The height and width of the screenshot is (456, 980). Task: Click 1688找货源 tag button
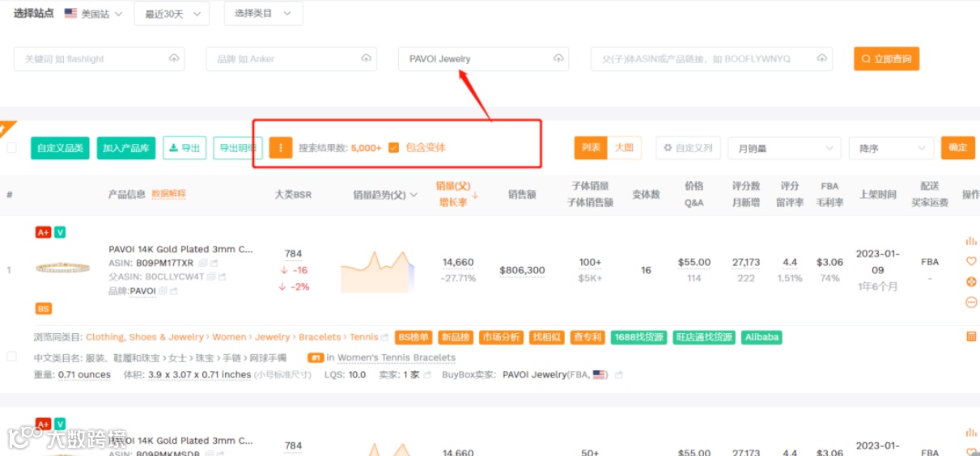638,337
